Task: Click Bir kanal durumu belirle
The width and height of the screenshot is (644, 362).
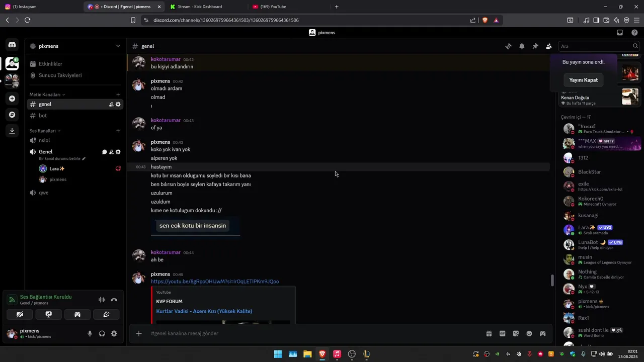Action: [x=62, y=158]
